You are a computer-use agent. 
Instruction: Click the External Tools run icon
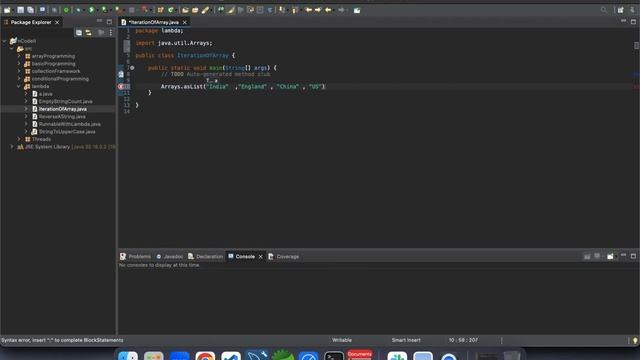(x=118, y=10)
